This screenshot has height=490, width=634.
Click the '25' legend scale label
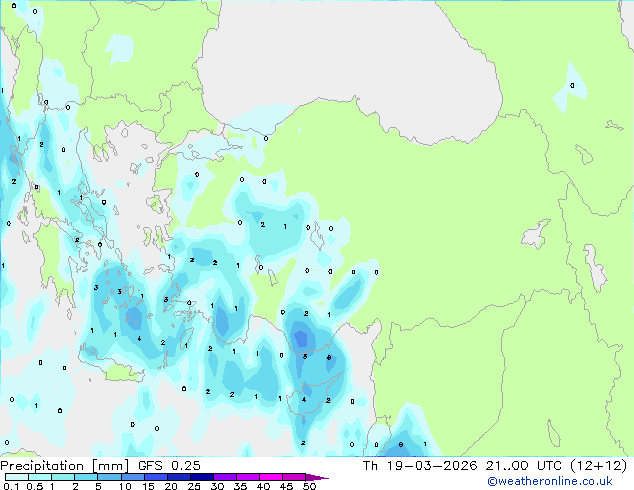[x=194, y=486]
